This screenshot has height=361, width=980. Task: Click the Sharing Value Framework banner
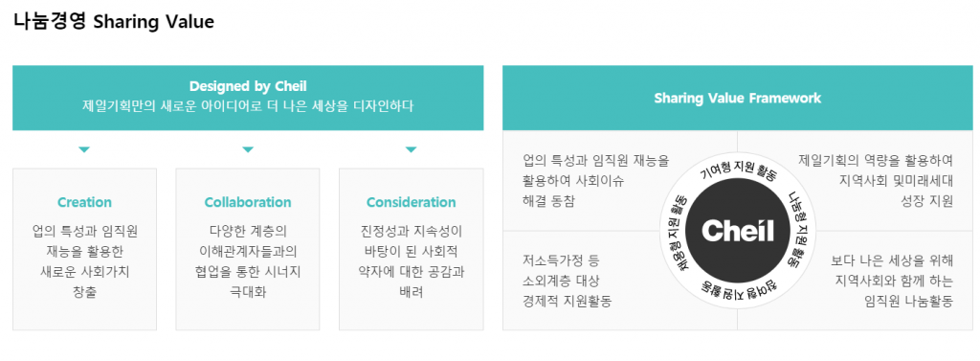739,98
